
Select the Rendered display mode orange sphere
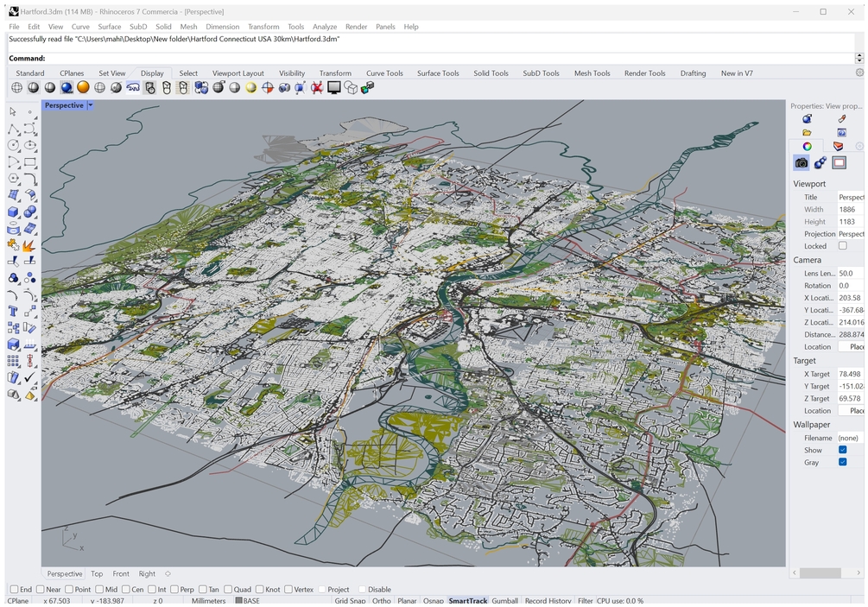pos(83,87)
